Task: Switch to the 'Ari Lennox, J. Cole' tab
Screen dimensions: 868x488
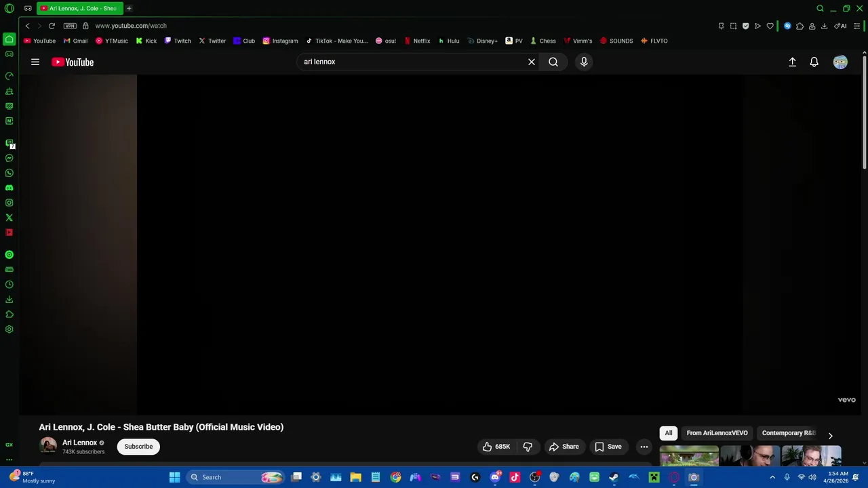Action: 80,8
